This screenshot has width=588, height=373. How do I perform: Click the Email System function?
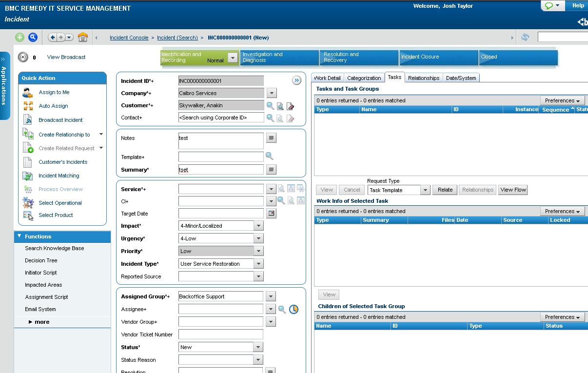pos(40,309)
